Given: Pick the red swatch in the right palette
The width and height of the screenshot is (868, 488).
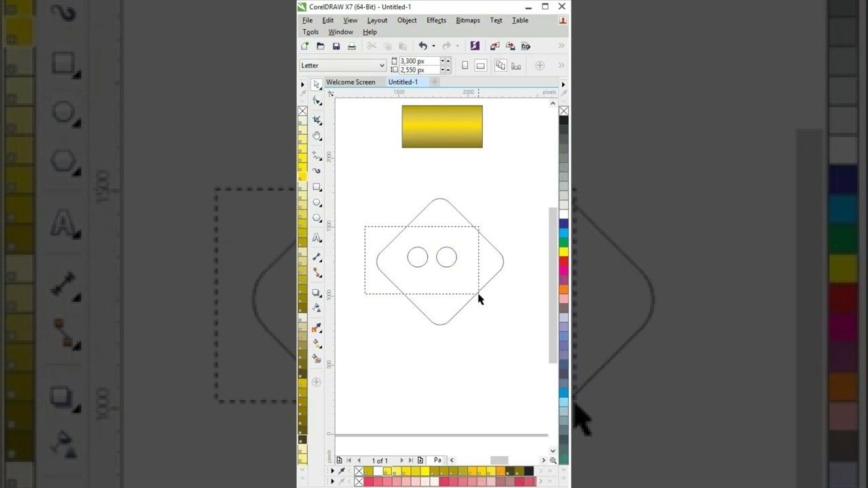Looking at the screenshot, I should (564, 262).
